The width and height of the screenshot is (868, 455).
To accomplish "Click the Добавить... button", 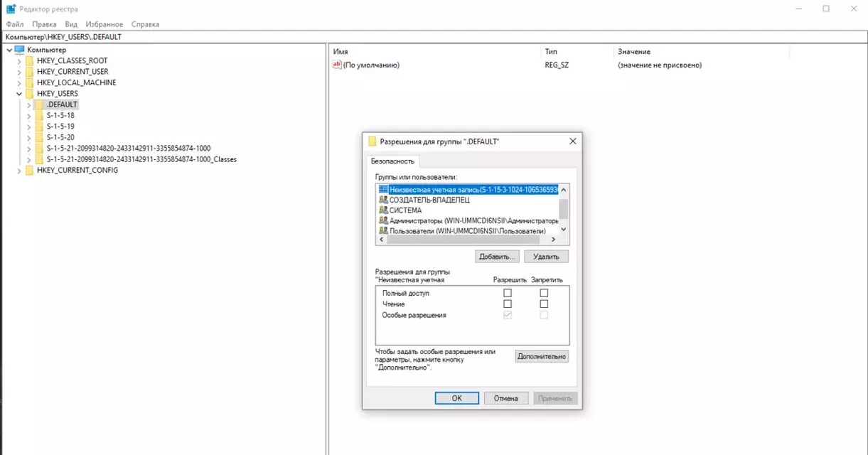I will [x=497, y=256].
